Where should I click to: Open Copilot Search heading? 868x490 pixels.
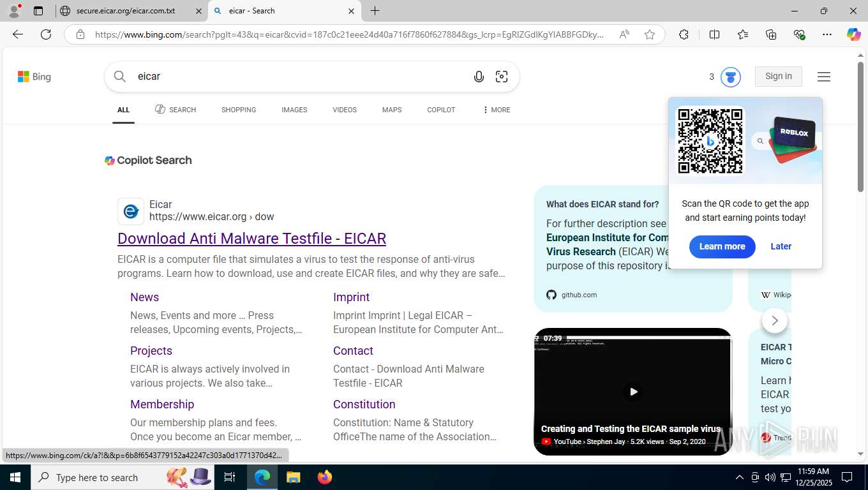click(148, 160)
